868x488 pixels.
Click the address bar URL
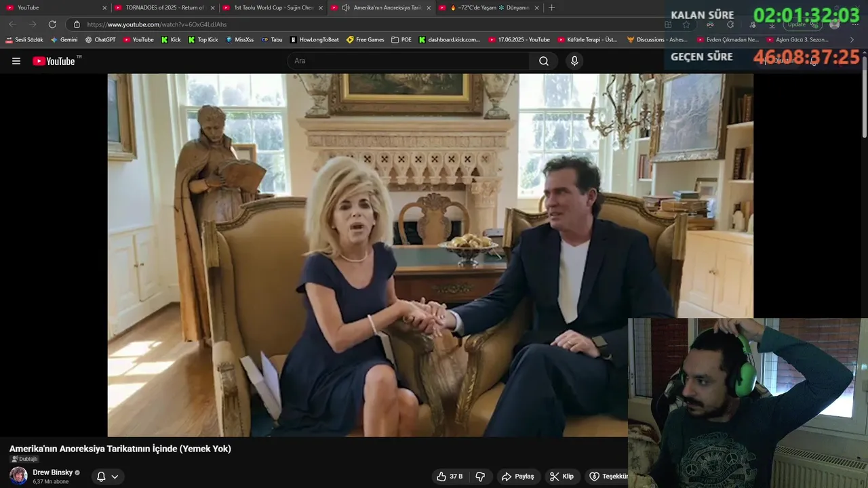tap(157, 24)
